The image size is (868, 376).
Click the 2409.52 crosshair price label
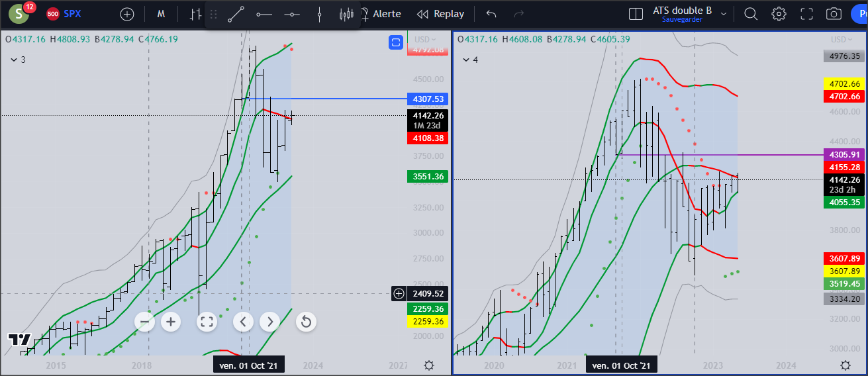(x=428, y=293)
